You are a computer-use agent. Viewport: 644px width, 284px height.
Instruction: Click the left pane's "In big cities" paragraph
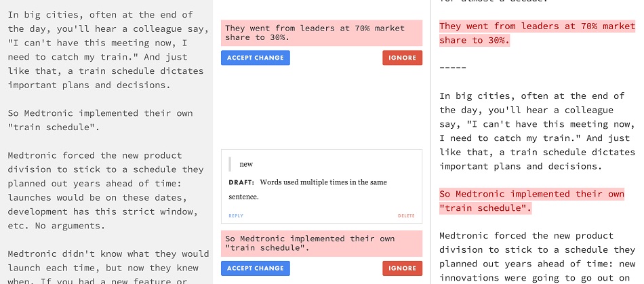pyautogui.click(x=102, y=50)
